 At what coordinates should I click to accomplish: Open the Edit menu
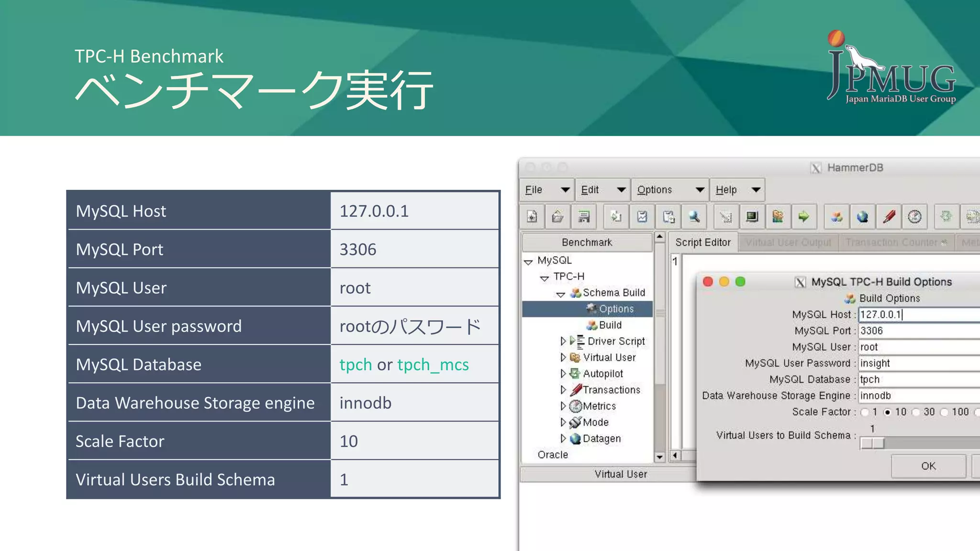(x=603, y=190)
